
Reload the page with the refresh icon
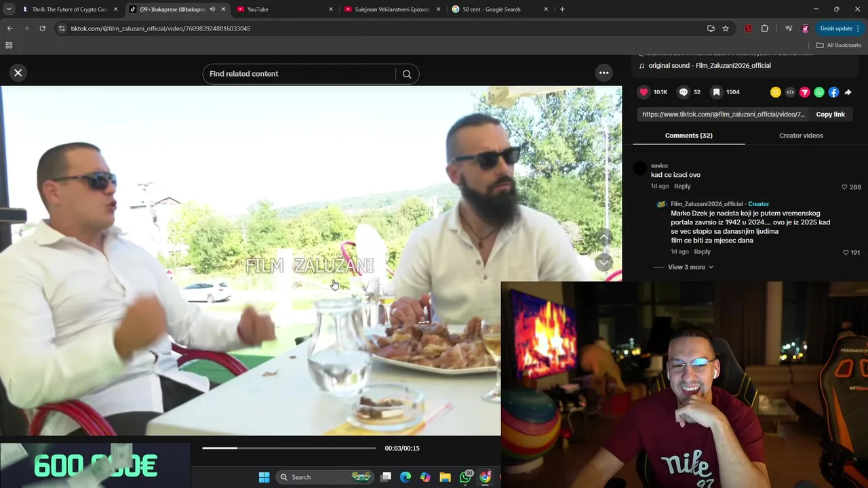(42, 28)
